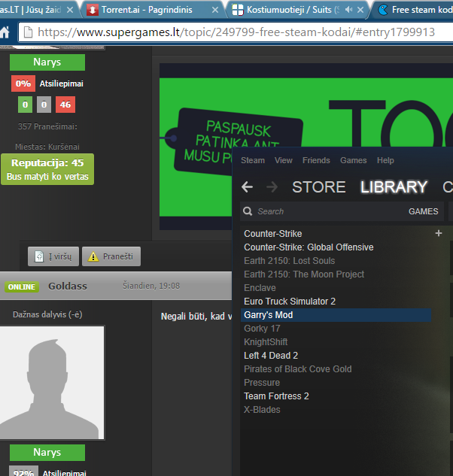Screen dimensions: 453x476
Task: Select Enclave in the library list
Action: click(260, 288)
